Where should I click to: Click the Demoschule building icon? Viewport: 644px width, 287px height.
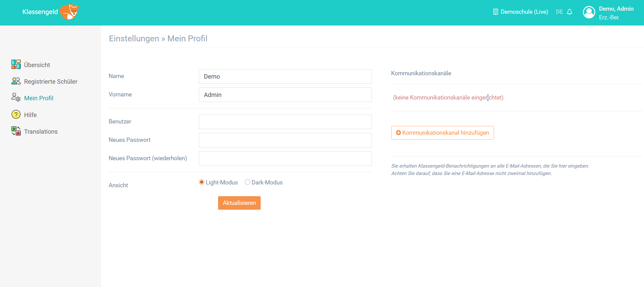pyautogui.click(x=495, y=12)
